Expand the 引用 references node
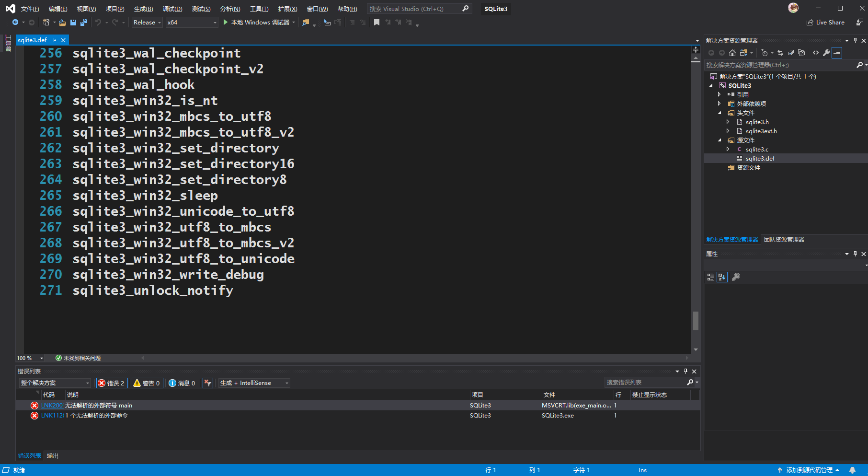This screenshot has height=476, width=868. point(720,94)
